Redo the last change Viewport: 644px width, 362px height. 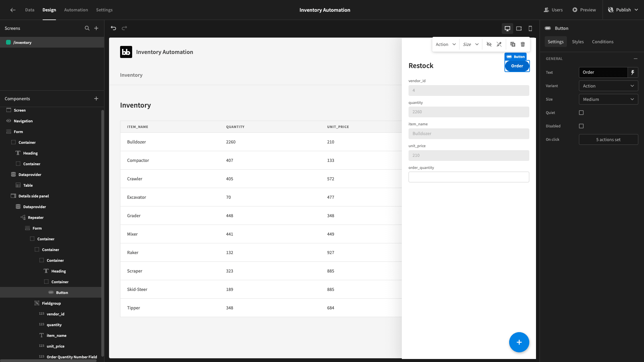pyautogui.click(x=124, y=28)
